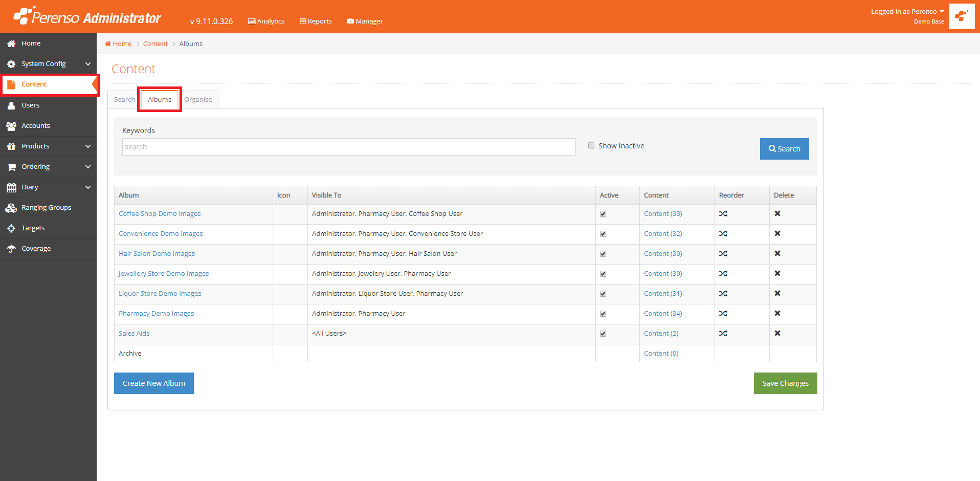Open the Jewellery Store Demo images album

click(164, 274)
